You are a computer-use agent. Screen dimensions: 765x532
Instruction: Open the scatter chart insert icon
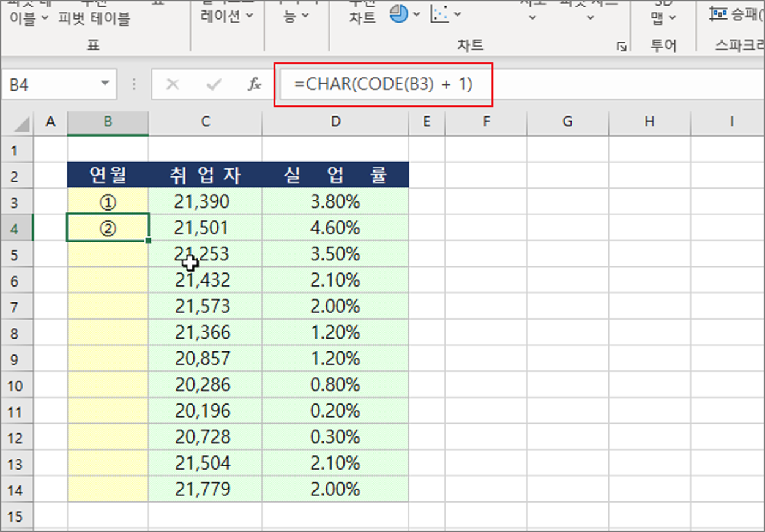click(439, 13)
